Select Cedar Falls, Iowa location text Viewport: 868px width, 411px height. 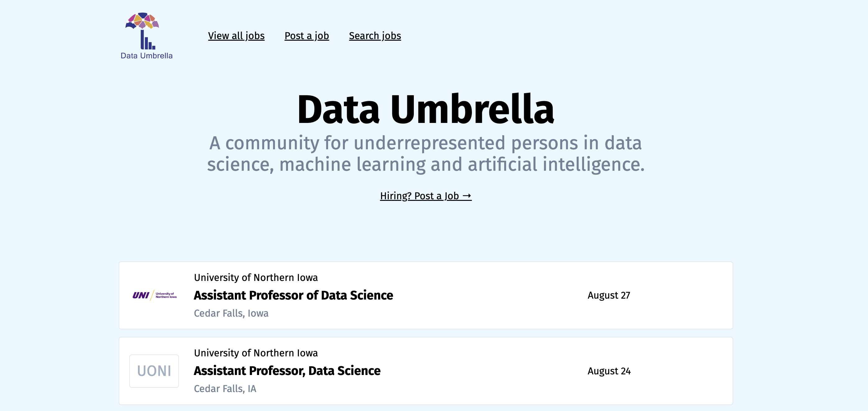[x=231, y=314]
